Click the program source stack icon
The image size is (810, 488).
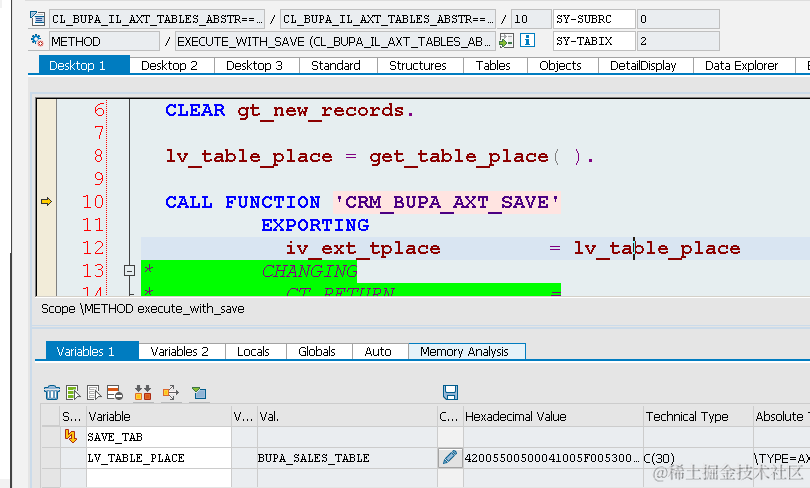[x=37, y=19]
